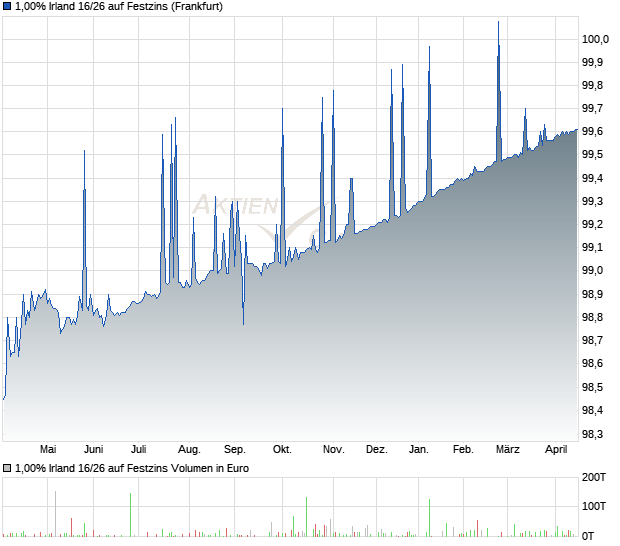
Task: Click the 200T volume axis label
Action: point(594,478)
